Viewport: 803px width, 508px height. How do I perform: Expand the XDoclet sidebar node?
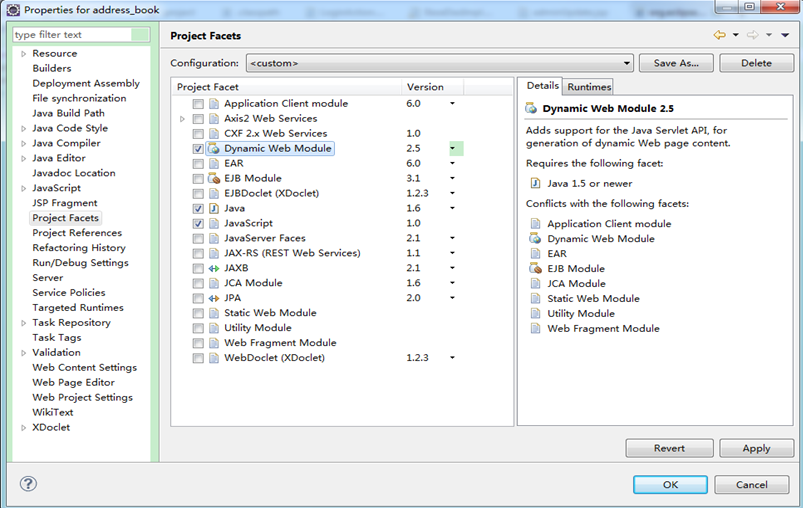(x=23, y=428)
